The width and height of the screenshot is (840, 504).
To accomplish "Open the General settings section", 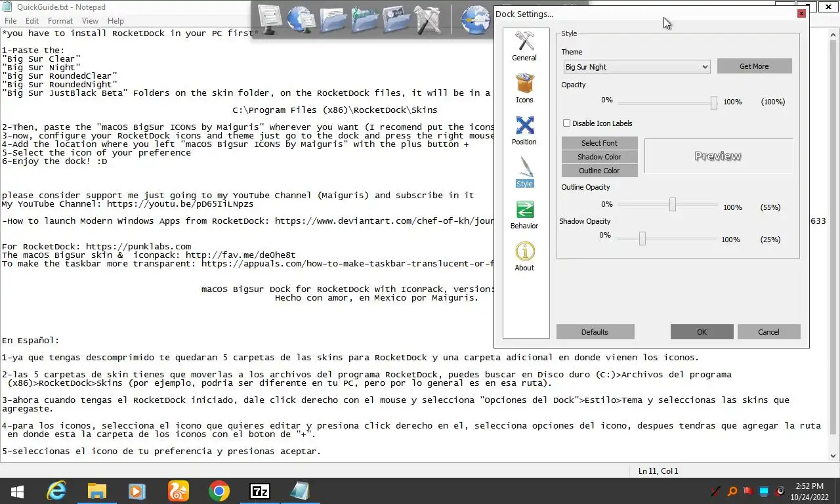I will click(x=524, y=47).
